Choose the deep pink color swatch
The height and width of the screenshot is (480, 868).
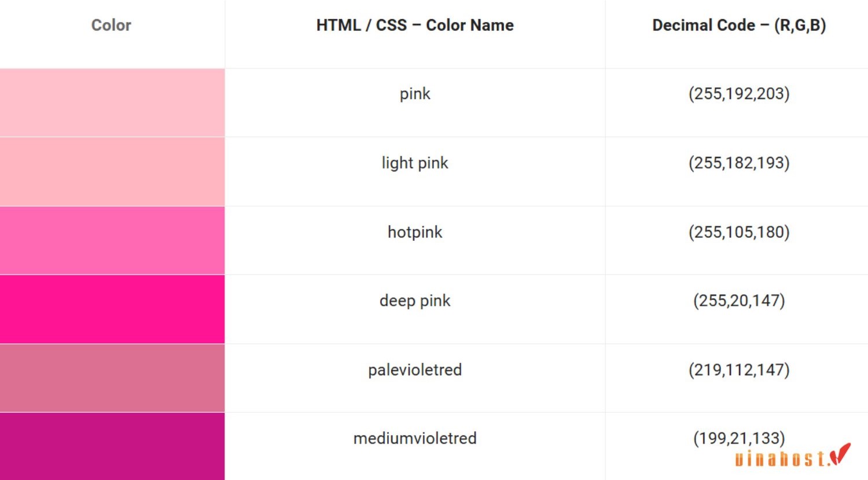point(112,309)
